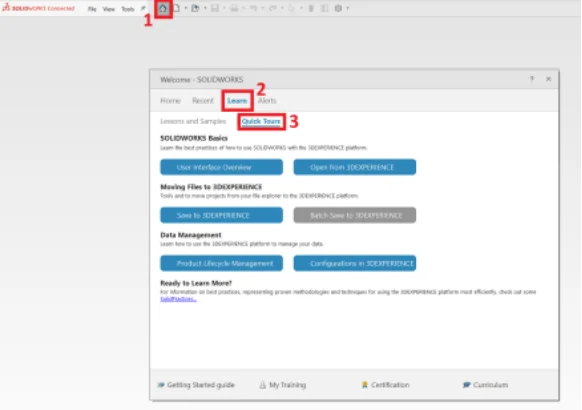Open the View menu
Image resolution: width=582 pixels, height=410 pixels.
coord(108,9)
